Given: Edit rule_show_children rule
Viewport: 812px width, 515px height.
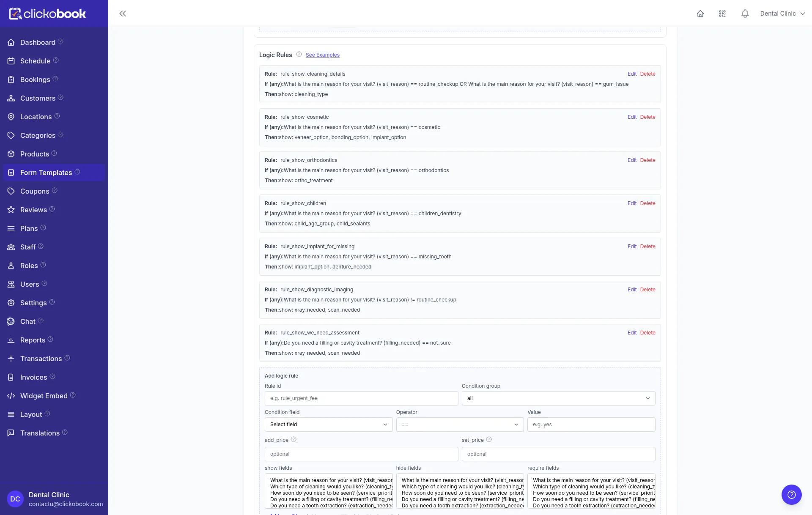Looking at the screenshot, I should click(632, 203).
